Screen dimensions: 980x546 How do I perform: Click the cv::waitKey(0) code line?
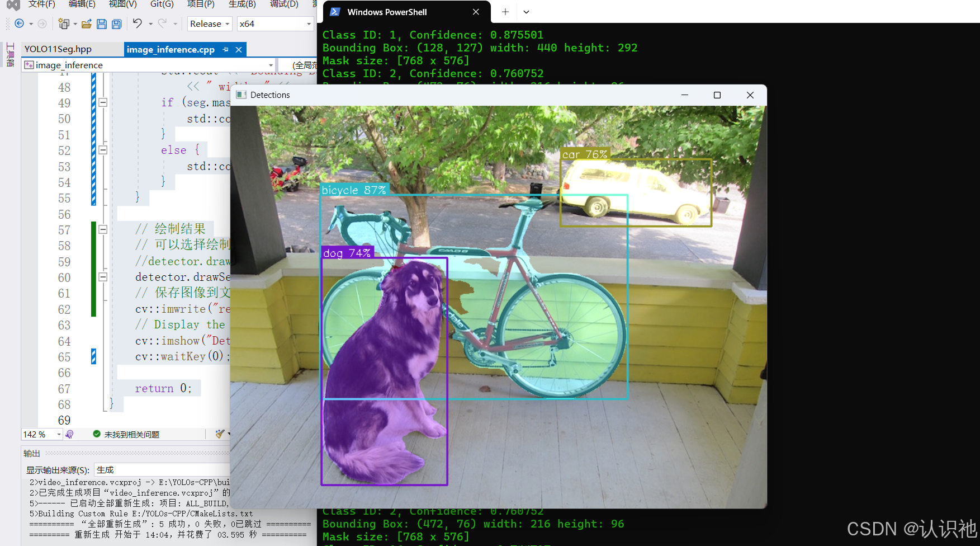point(182,356)
